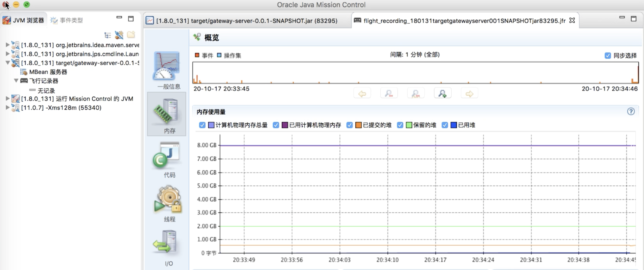
Task: Select the 内存 (Memory) sidebar icon
Action: tap(166, 111)
